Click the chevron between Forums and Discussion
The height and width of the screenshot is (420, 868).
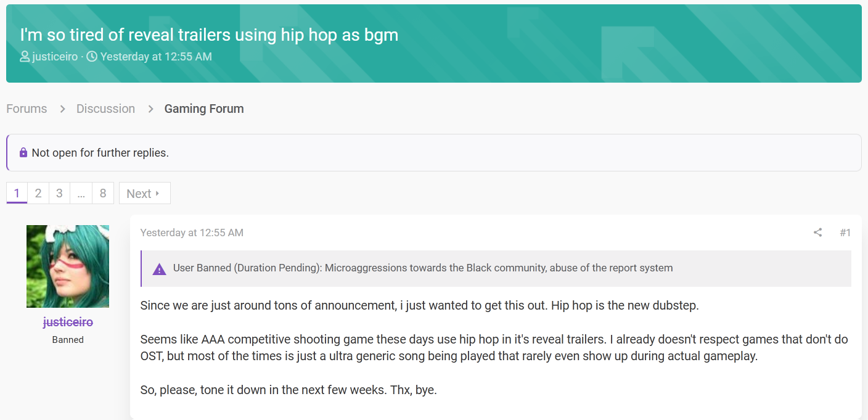62,109
